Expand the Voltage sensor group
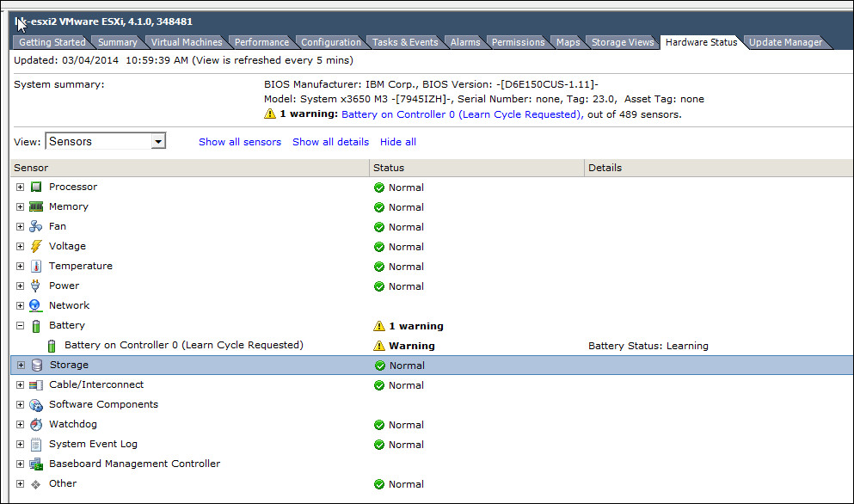Screen dimensions: 854x504 pos(20,246)
